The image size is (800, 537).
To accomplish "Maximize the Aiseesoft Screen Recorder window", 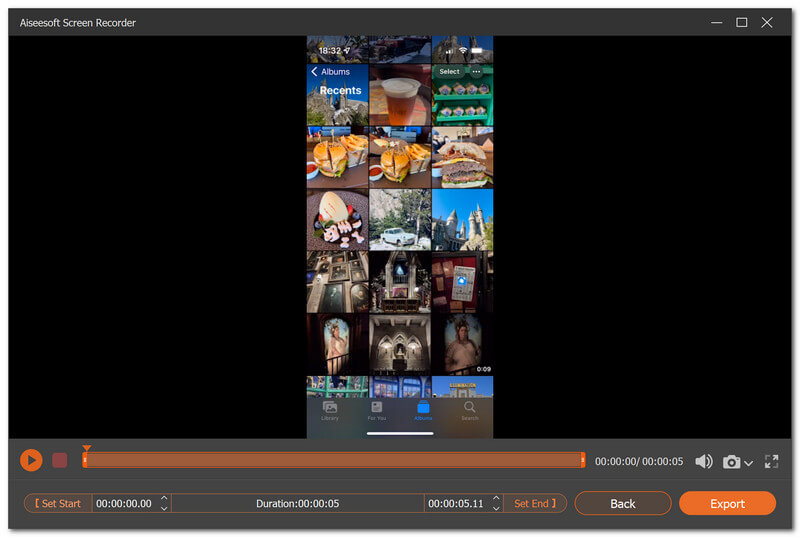I will point(741,22).
